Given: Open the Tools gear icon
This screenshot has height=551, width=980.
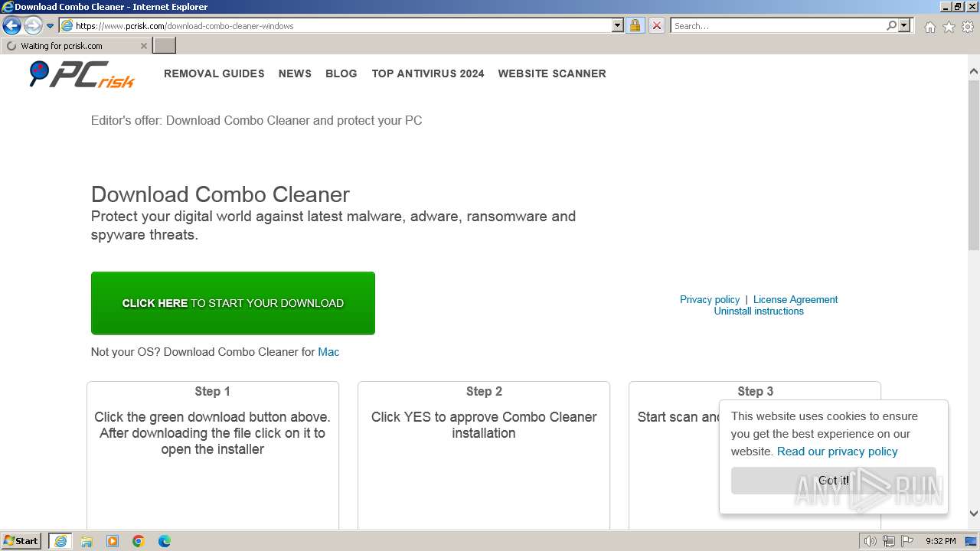Looking at the screenshot, I should [x=968, y=27].
